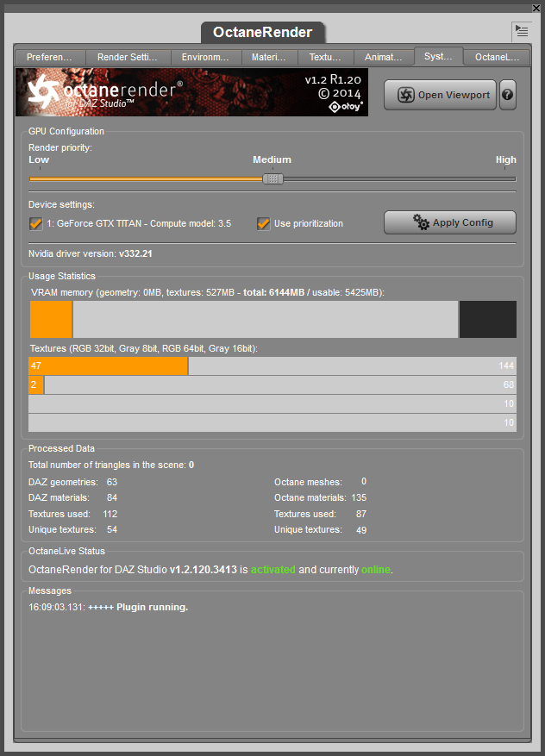The width and height of the screenshot is (545, 756).
Task: Select the System tab
Action: (x=438, y=56)
